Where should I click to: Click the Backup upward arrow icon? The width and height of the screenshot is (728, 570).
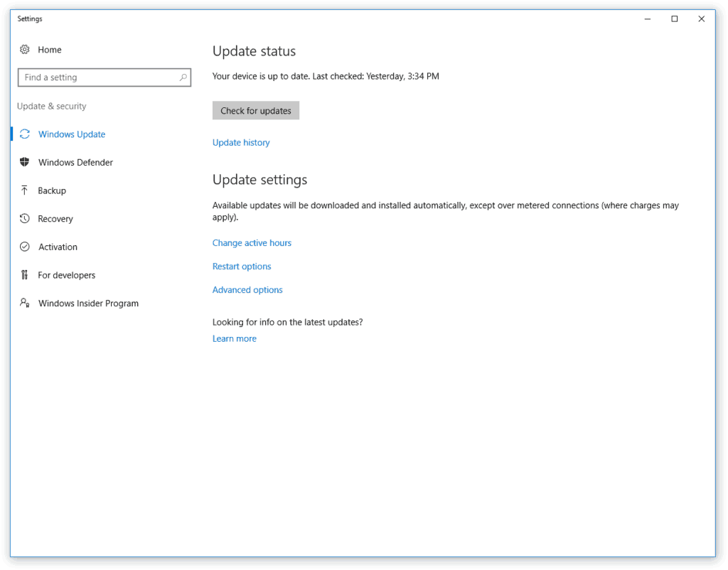click(24, 190)
